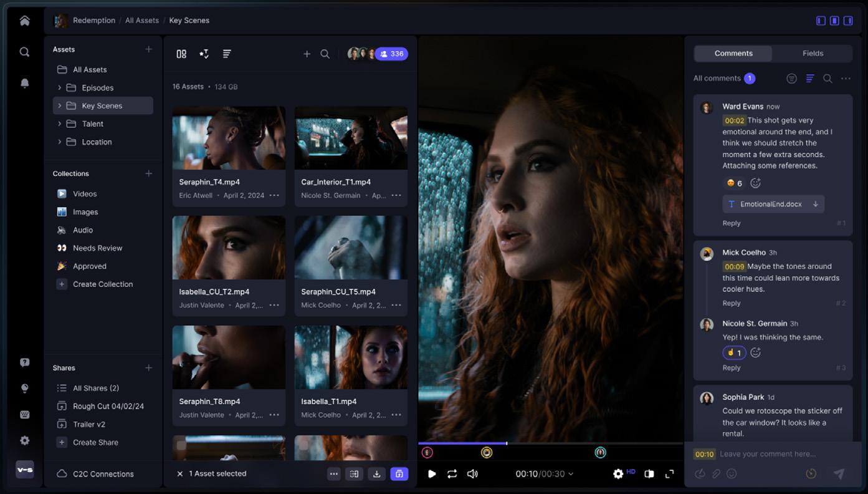Image resolution: width=868 pixels, height=494 pixels.
Task: Attach a file to the comment
Action: (716, 474)
